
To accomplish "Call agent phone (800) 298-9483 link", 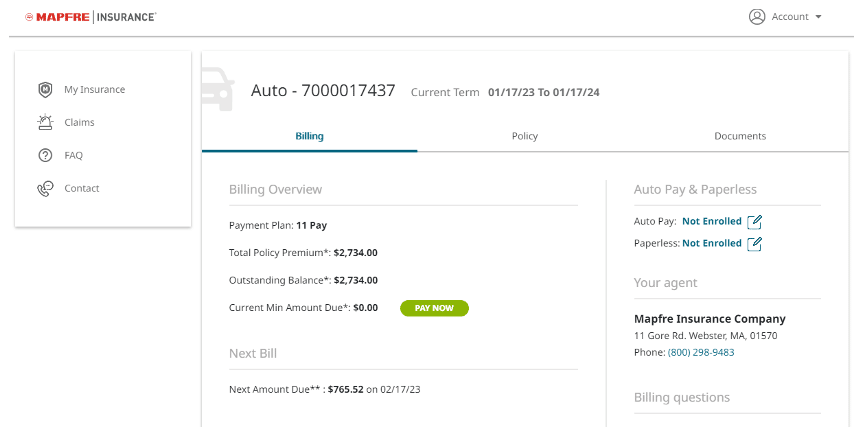I will tap(701, 353).
